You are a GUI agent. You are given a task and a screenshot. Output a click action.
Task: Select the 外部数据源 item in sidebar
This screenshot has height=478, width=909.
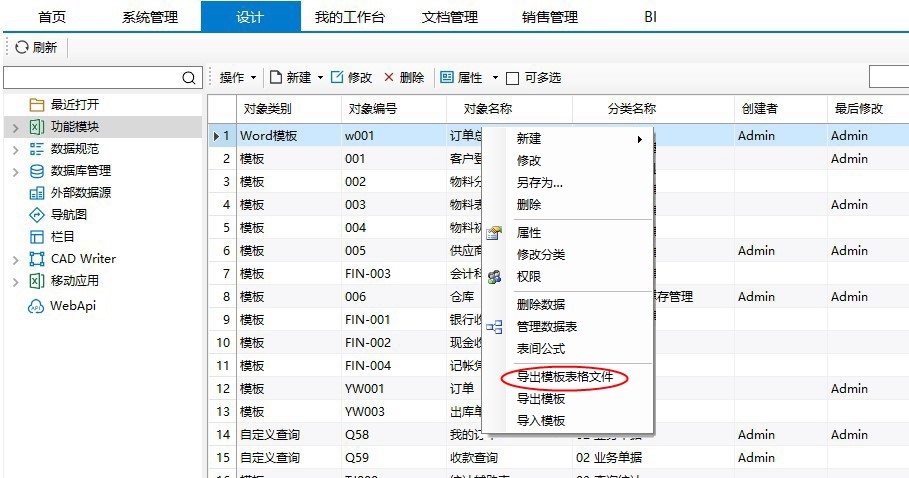(80, 192)
